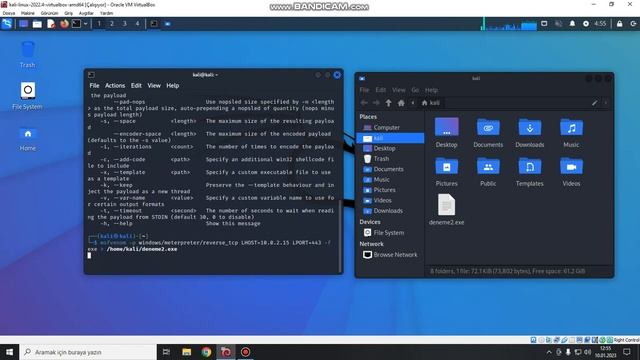Open Help menu in terminal window

[x=173, y=86]
